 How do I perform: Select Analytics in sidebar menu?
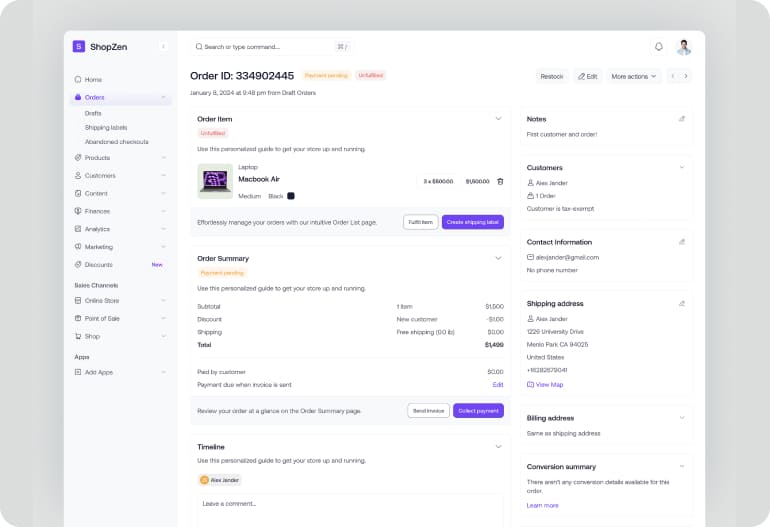[x=98, y=229]
